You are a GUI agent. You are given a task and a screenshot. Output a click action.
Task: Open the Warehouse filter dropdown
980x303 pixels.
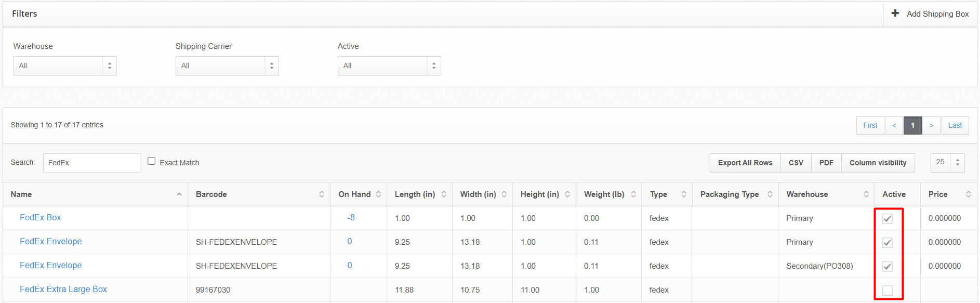[x=65, y=66]
